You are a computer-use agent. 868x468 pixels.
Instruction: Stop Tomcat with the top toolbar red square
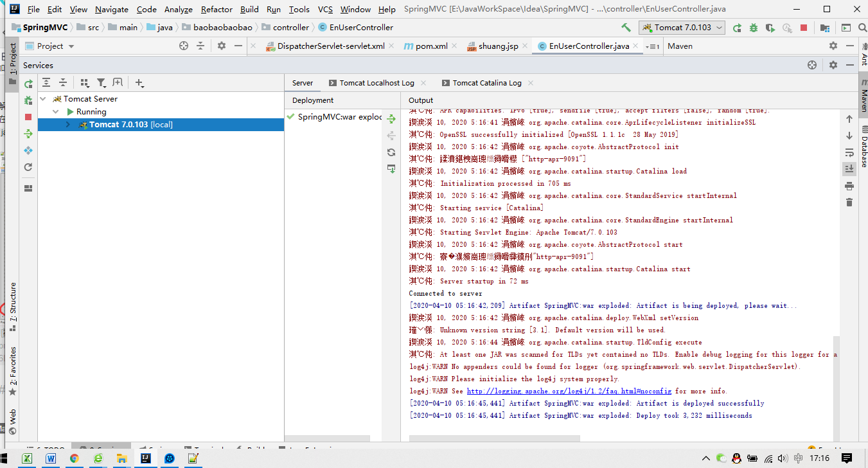[x=804, y=28]
